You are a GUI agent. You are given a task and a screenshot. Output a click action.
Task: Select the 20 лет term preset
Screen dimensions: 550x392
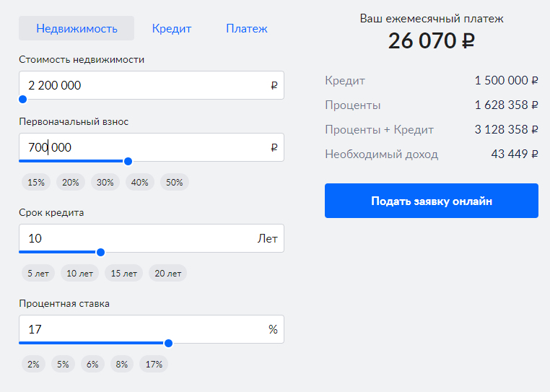tap(167, 274)
